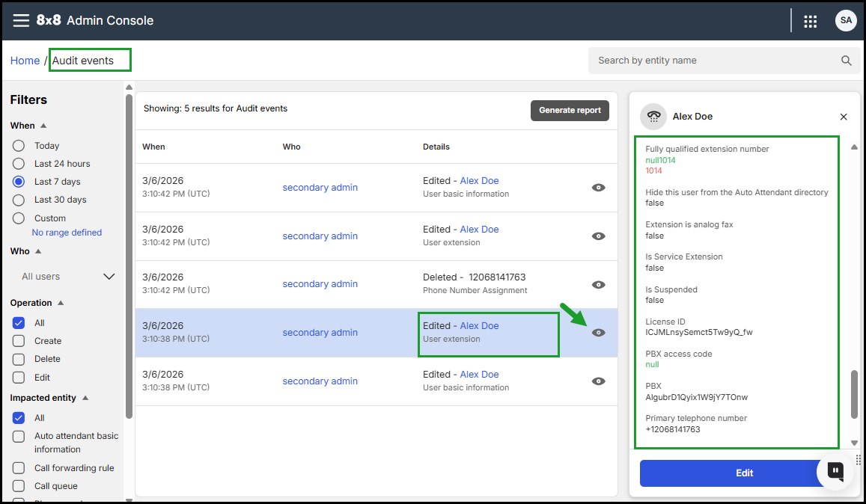Click the Generate report button
866x504 pixels.
(570, 110)
